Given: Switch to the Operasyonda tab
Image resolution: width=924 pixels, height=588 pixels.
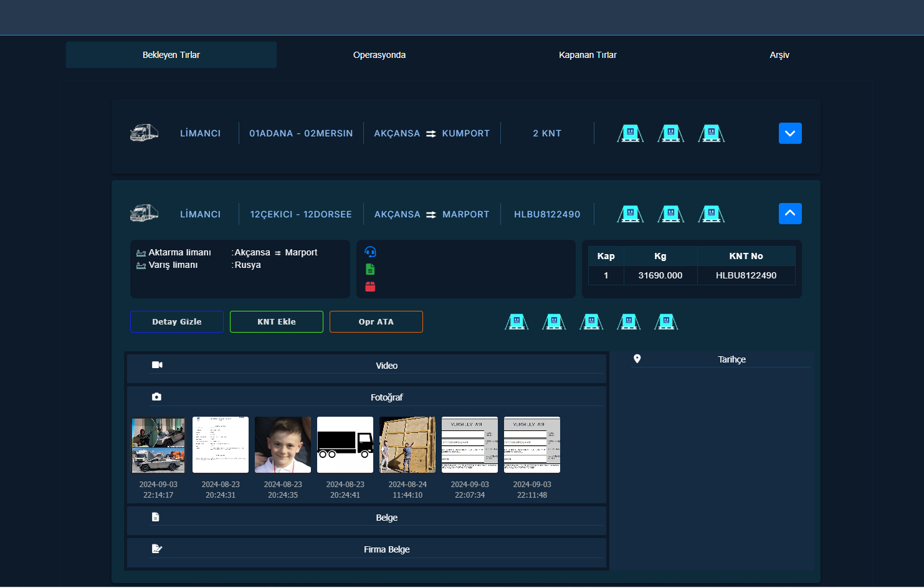Looking at the screenshot, I should pos(379,55).
